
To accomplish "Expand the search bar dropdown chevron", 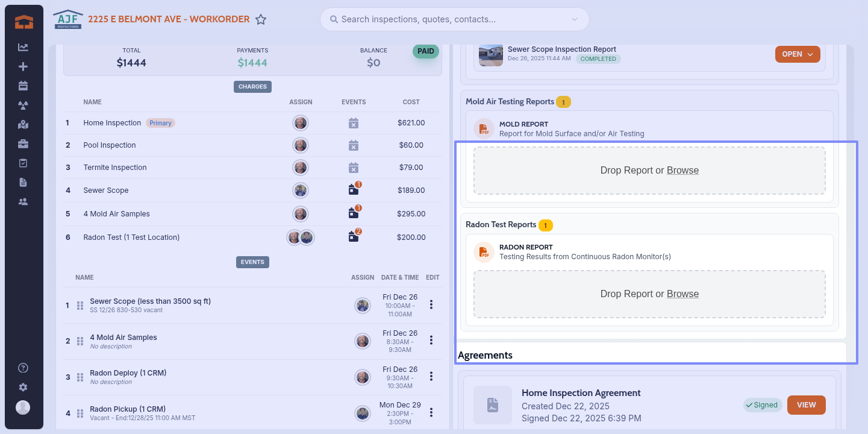I will tap(574, 19).
